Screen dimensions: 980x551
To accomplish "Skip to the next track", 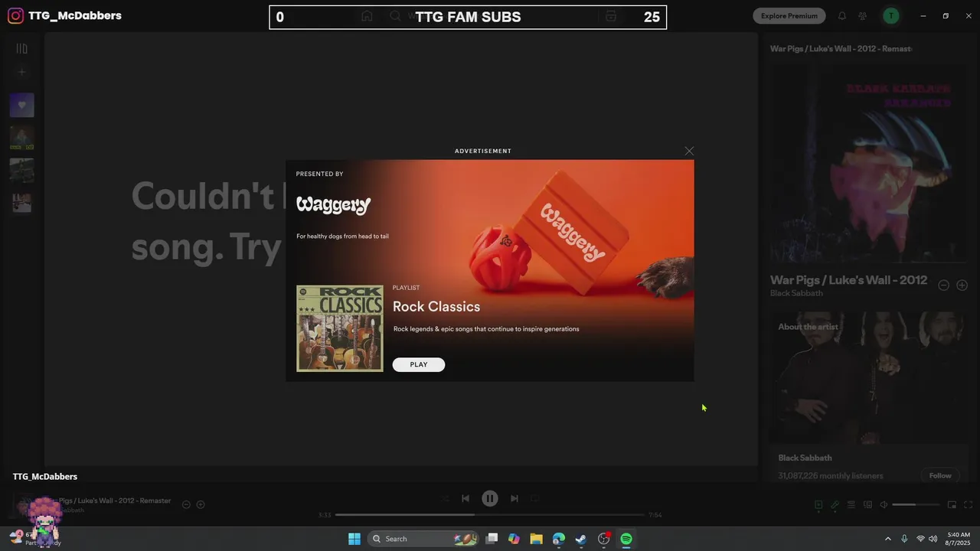I will tap(514, 498).
